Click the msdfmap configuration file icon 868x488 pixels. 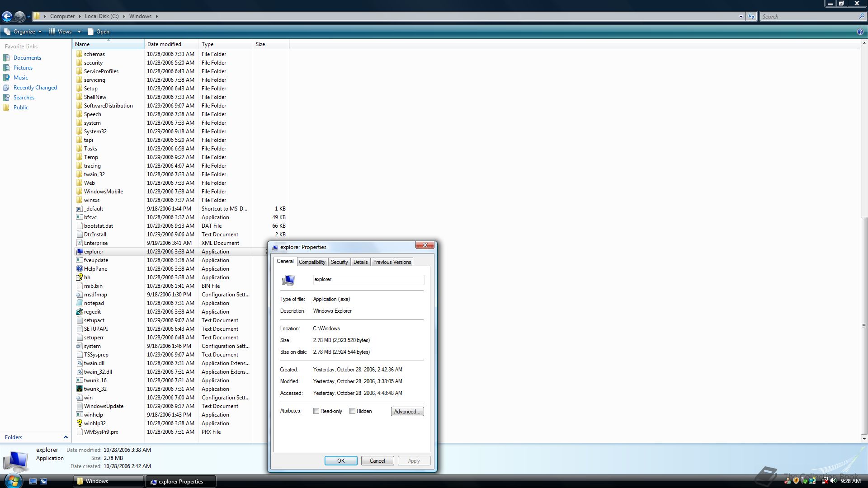coord(79,295)
